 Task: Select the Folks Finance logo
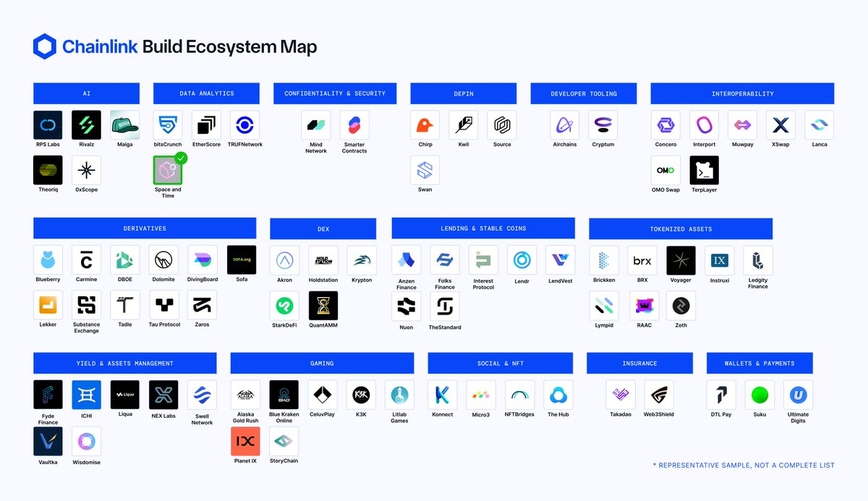[444, 259]
